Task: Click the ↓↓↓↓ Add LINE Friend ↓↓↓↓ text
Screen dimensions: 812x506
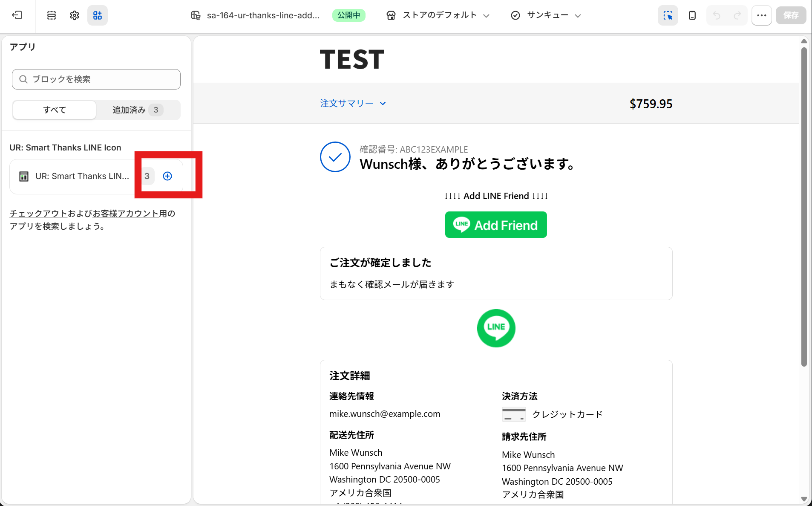Action: [x=496, y=196]
